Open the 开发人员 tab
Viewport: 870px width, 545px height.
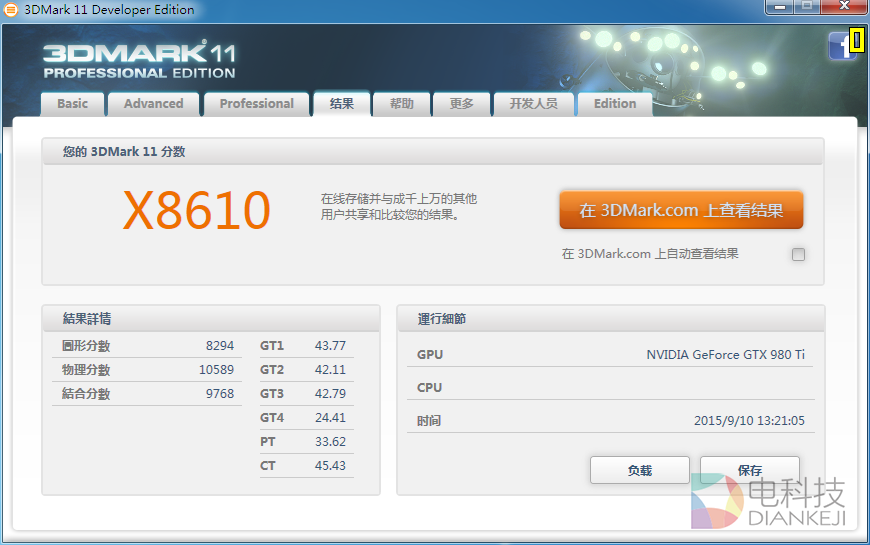point(533,104)
